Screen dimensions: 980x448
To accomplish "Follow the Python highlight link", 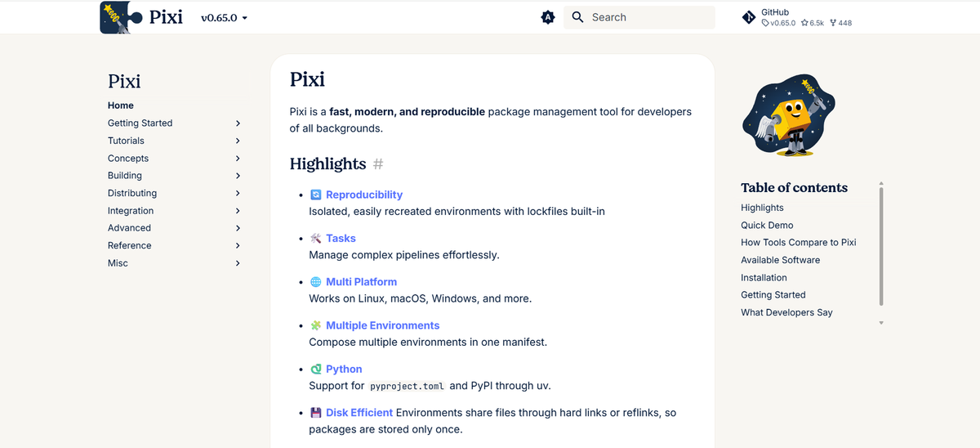I will (x=344, y=369).
